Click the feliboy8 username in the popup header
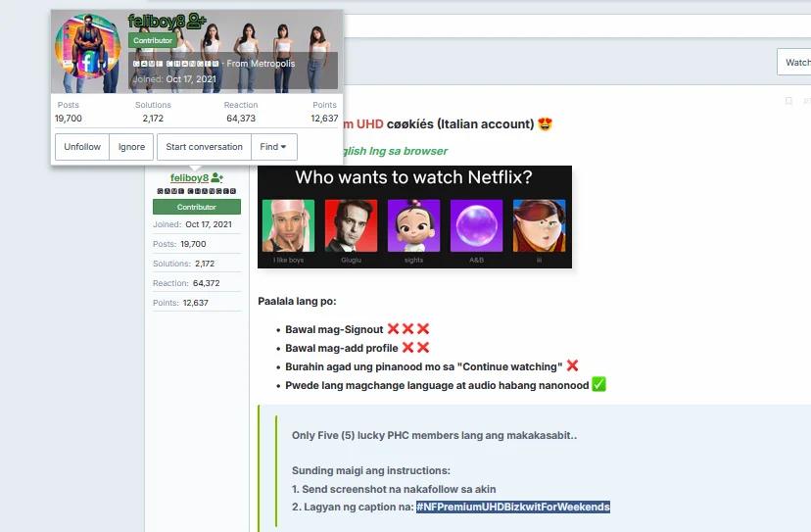The width and height of the screenshot is (811, 532). click(x=156, y=22)
